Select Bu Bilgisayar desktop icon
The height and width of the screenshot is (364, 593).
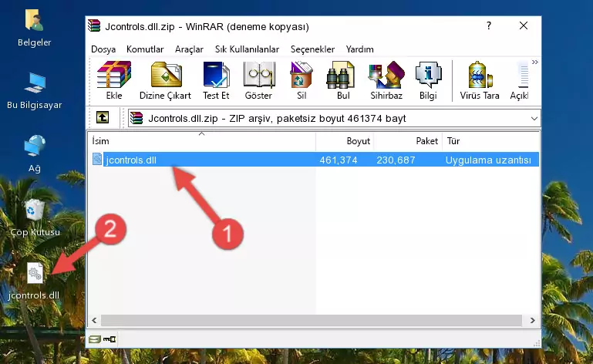point(34,91)
